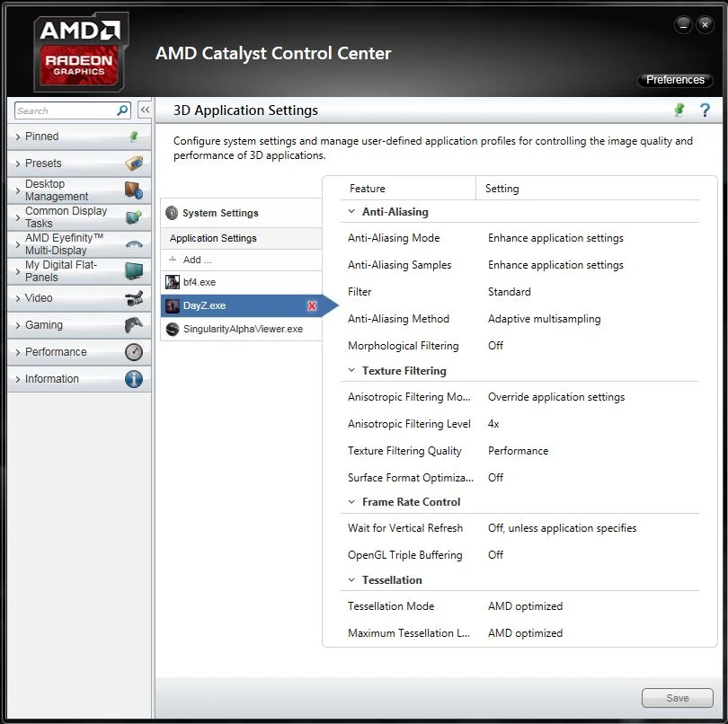Click into the Search input field

(65, 110)
